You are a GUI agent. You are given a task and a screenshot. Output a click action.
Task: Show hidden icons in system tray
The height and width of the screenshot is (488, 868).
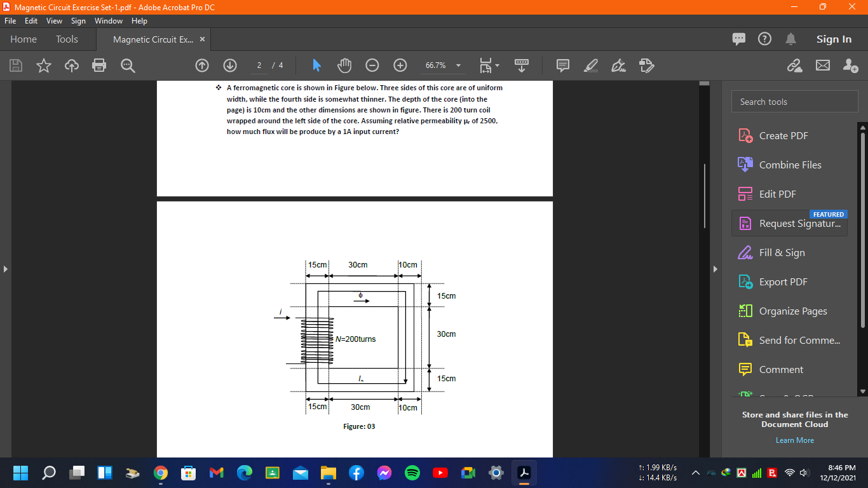pyautogui.click(x=695, y=473)
